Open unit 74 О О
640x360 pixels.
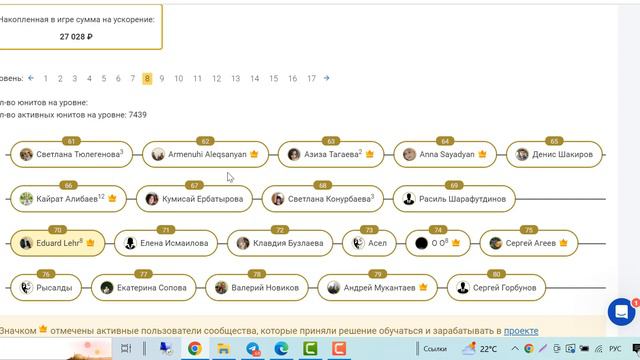tap(438, 243)
